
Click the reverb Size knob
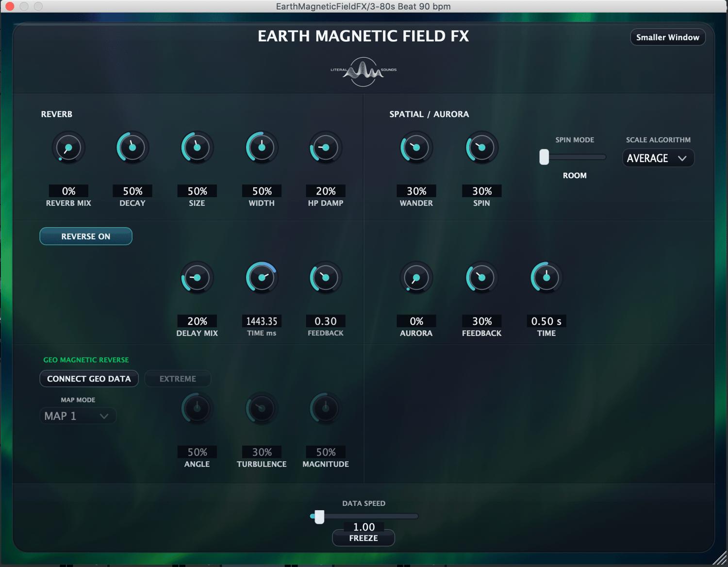tap(197, 148)
